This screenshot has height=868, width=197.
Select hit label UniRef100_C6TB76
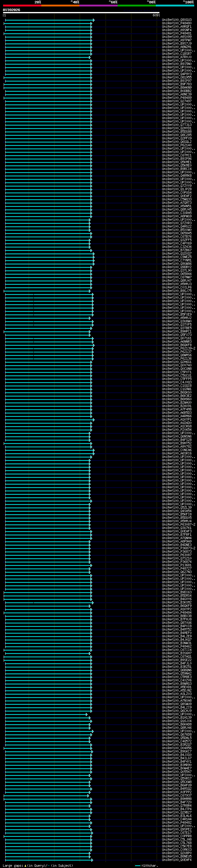(177, 237)
